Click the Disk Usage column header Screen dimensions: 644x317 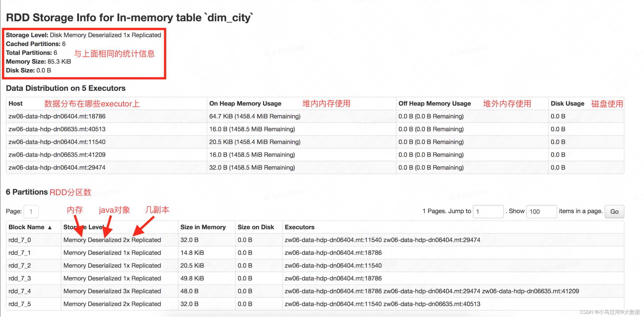click(x=567, y=104)
